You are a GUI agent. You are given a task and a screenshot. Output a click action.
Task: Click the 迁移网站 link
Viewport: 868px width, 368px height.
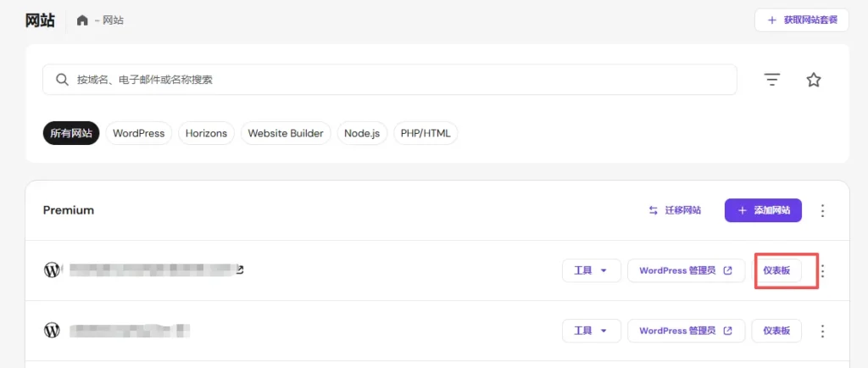tap(675, 210)
